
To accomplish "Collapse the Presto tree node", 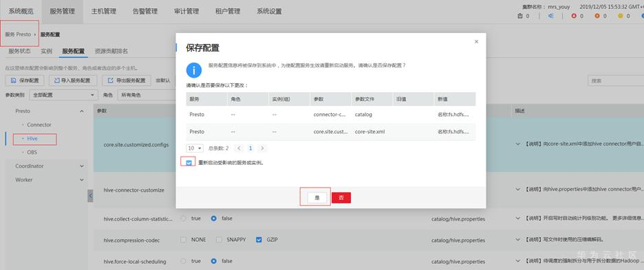I will [x=82, y=111].
